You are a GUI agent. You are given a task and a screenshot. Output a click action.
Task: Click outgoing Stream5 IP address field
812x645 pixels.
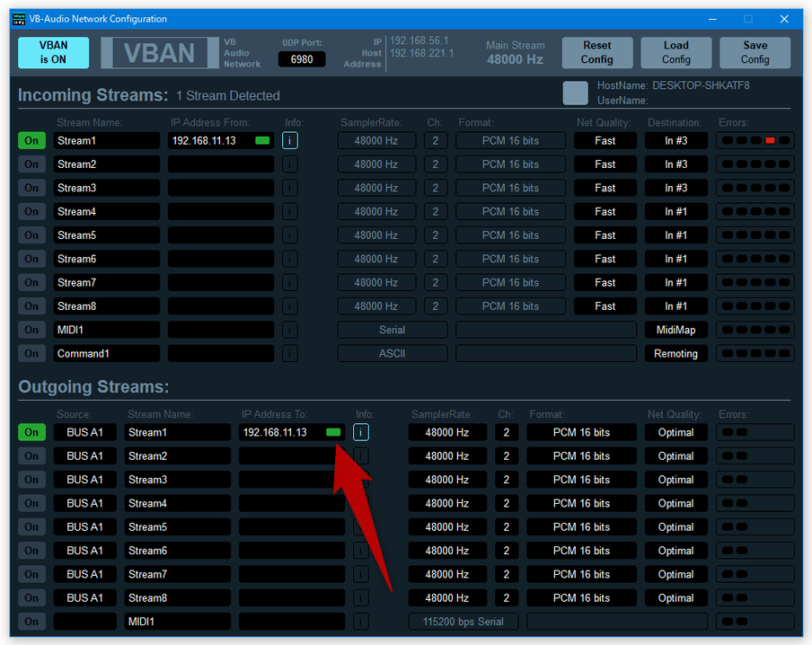tap(292, 527)
